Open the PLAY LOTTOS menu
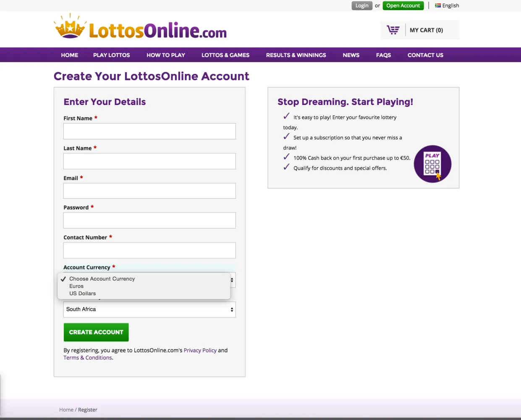This screenshot has width=521, height=420. tap(111, 55)
